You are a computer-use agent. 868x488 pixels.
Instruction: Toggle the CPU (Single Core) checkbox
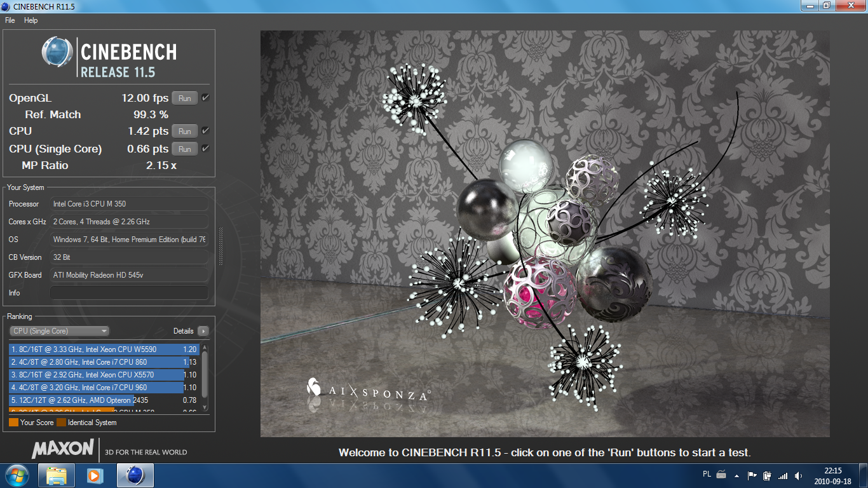pyautogui.click(x=205, y=149)
